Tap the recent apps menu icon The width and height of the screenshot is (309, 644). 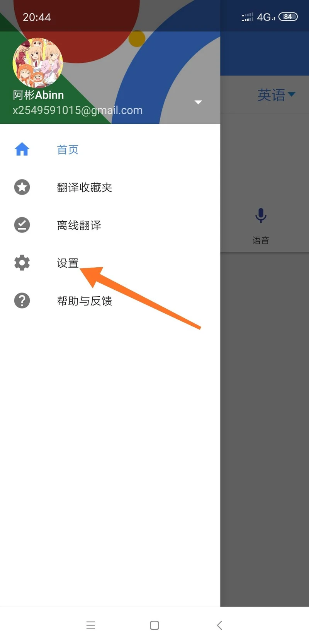pos(91,625)
